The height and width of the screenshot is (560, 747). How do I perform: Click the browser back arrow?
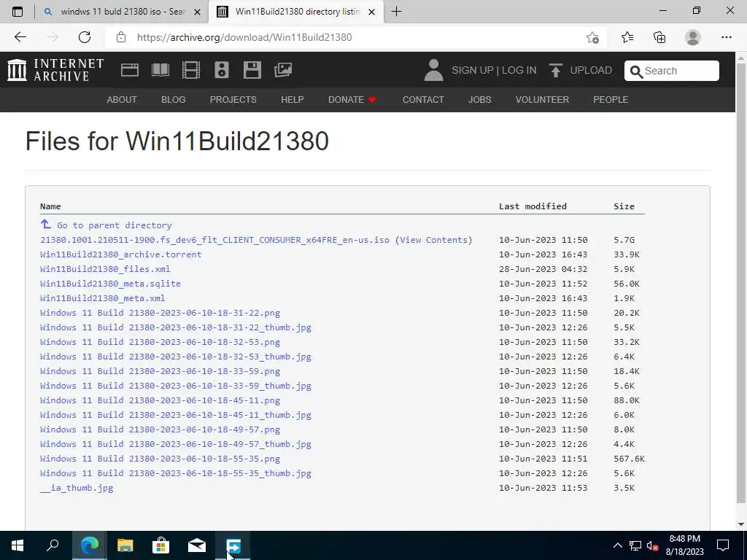click(20, 37)
